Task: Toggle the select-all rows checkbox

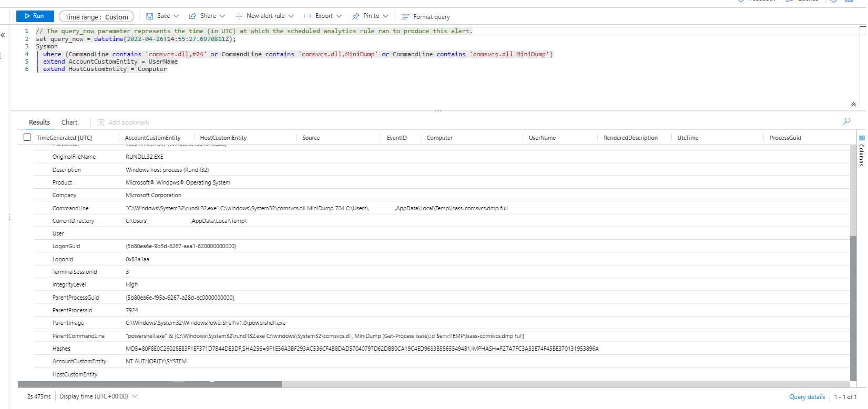Action: pyautogui.click(x=27, y=138)
